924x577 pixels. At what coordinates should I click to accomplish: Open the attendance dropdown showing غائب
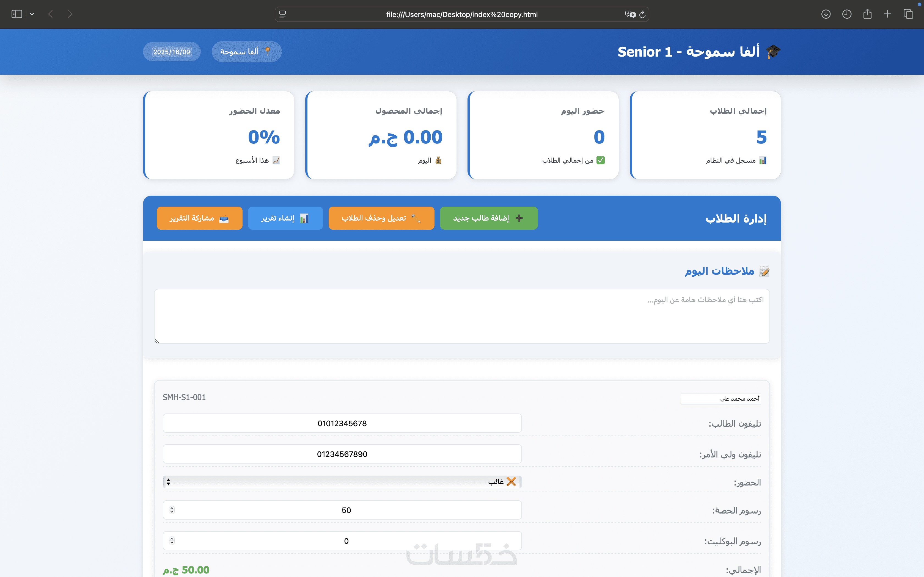click(x=342, y=482)
